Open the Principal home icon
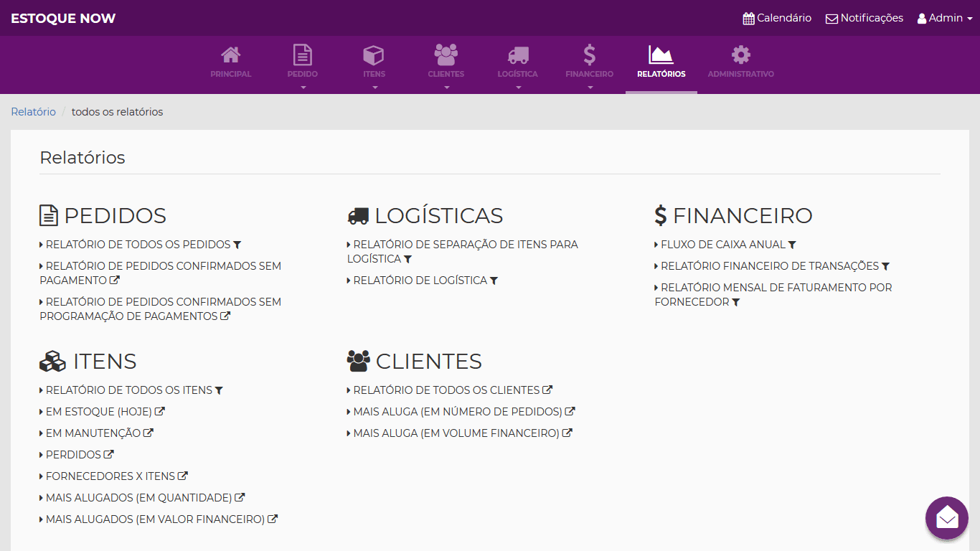This screenshot has width=980, height=551. click(x=230, y=55)
